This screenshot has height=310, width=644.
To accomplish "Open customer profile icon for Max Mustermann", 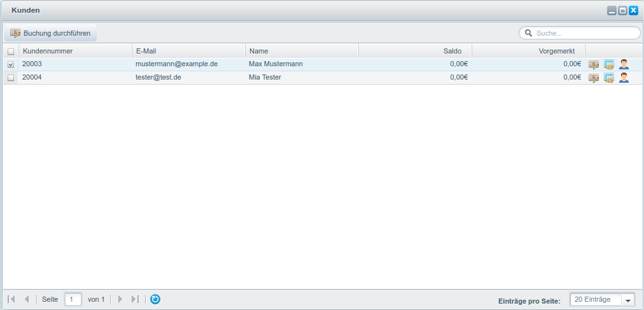I will pyautogui.click(x=624, y=64).
